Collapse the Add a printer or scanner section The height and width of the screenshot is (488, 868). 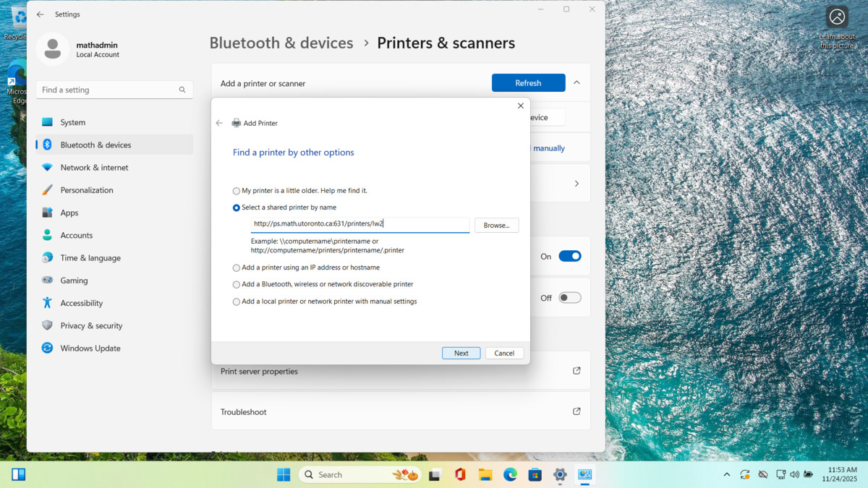pos(576,83)
